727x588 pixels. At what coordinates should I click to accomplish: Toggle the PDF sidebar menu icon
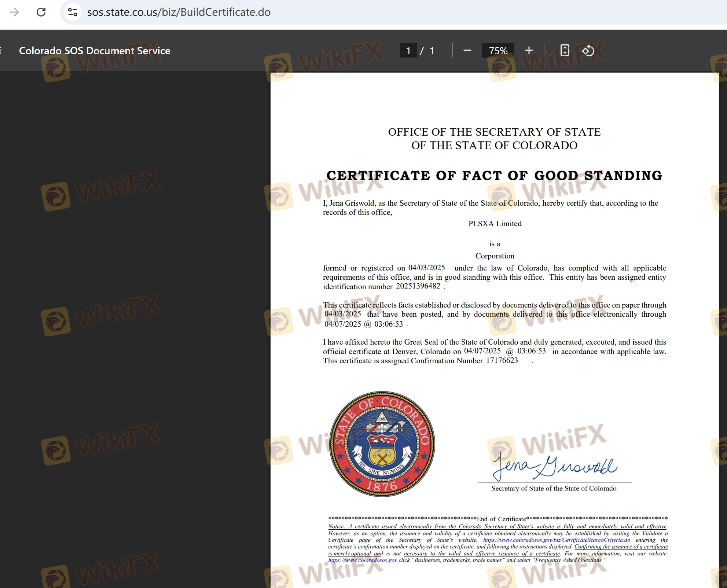(1, 51)
